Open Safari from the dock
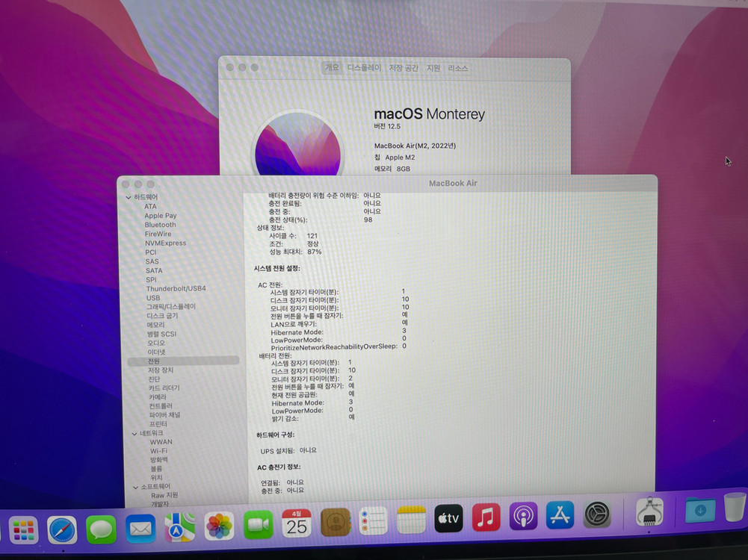This screenshot has height=560, width=748. (x=62, y=529)
